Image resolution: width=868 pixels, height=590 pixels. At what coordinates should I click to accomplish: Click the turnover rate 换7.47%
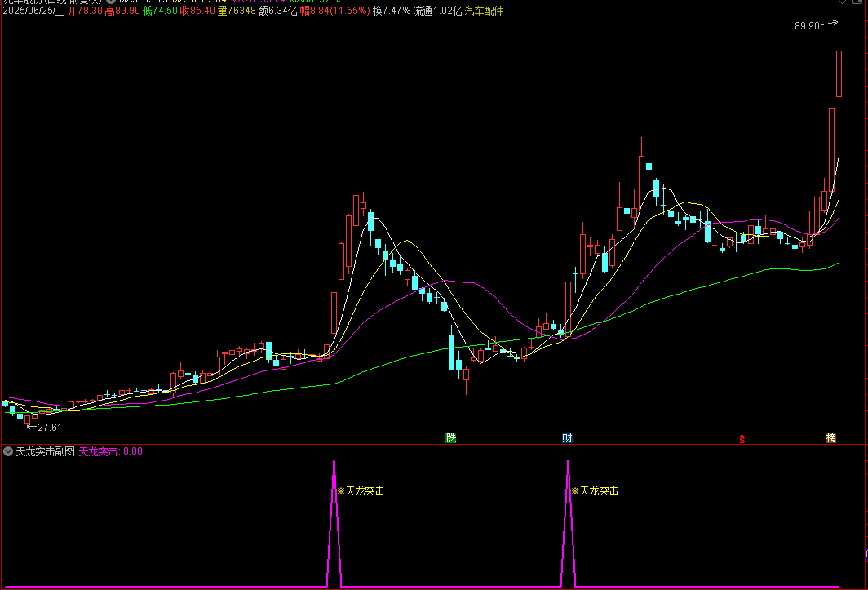[x=392, y=11]
